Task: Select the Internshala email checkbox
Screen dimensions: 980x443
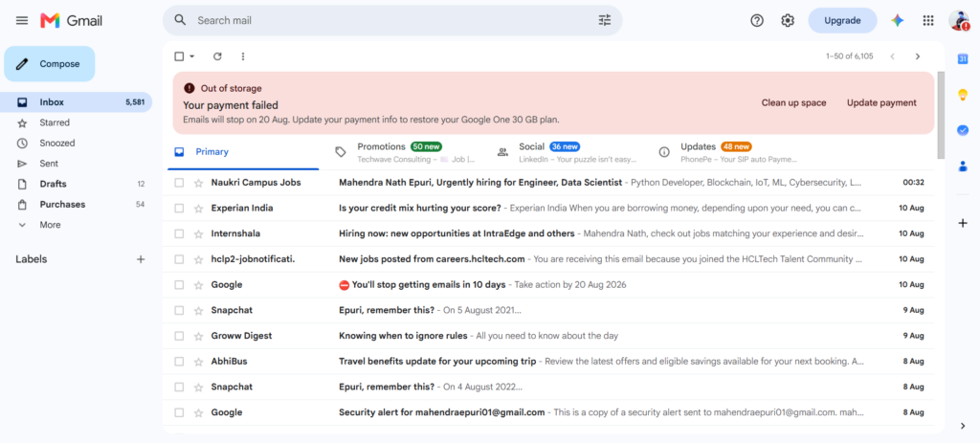Action: tap(179, 233)
